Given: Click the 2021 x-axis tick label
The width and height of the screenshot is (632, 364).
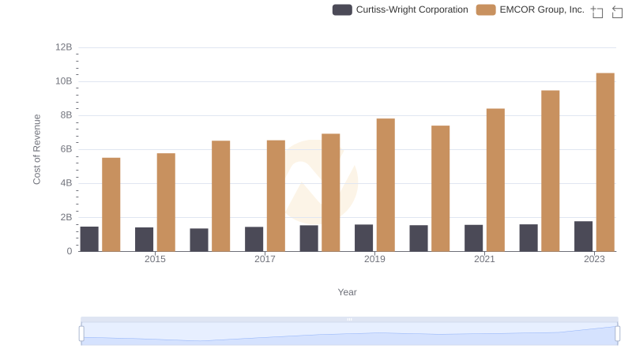Looking at the screenshot, I should click(484, 259).
